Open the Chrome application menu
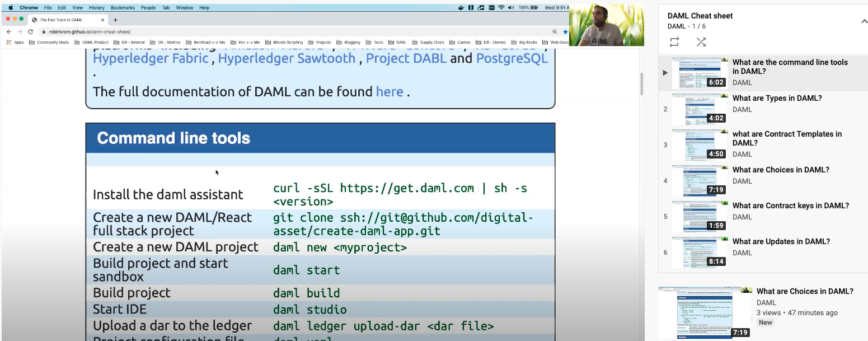The image size is (868, 341). point(29,8)
